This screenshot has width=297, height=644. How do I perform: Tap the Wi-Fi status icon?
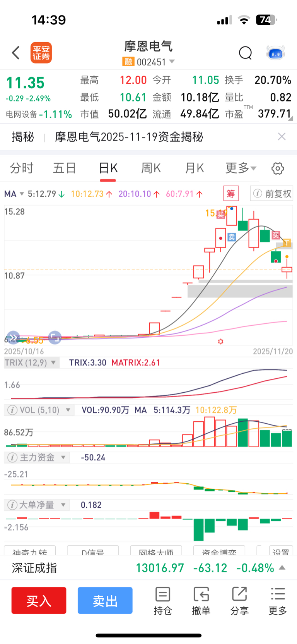[x=244, y=20]
